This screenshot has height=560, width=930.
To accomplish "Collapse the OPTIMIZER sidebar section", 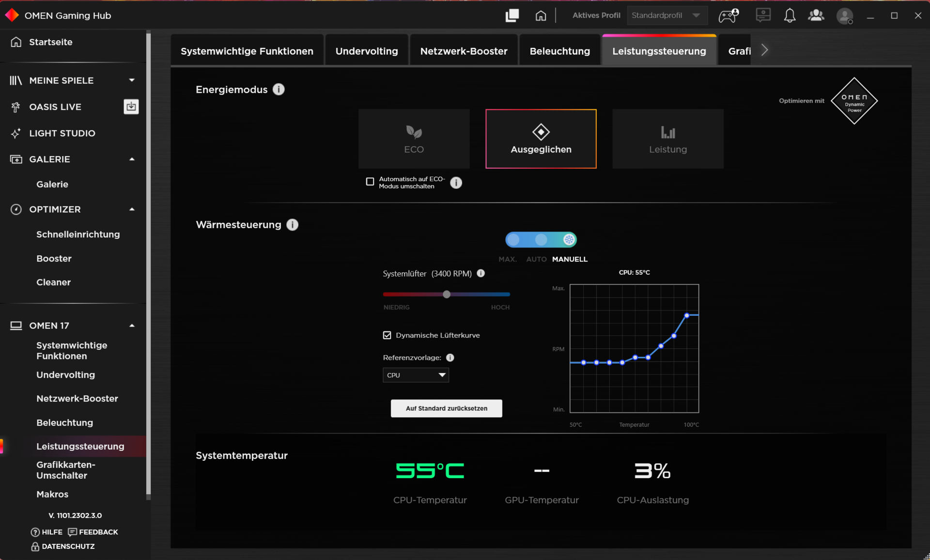I will point(132,209).
